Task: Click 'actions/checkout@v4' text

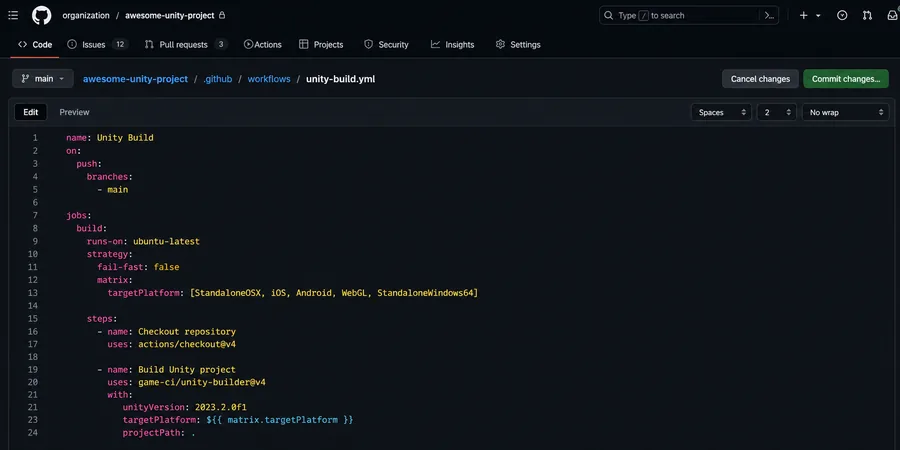Action: [187, 344]
